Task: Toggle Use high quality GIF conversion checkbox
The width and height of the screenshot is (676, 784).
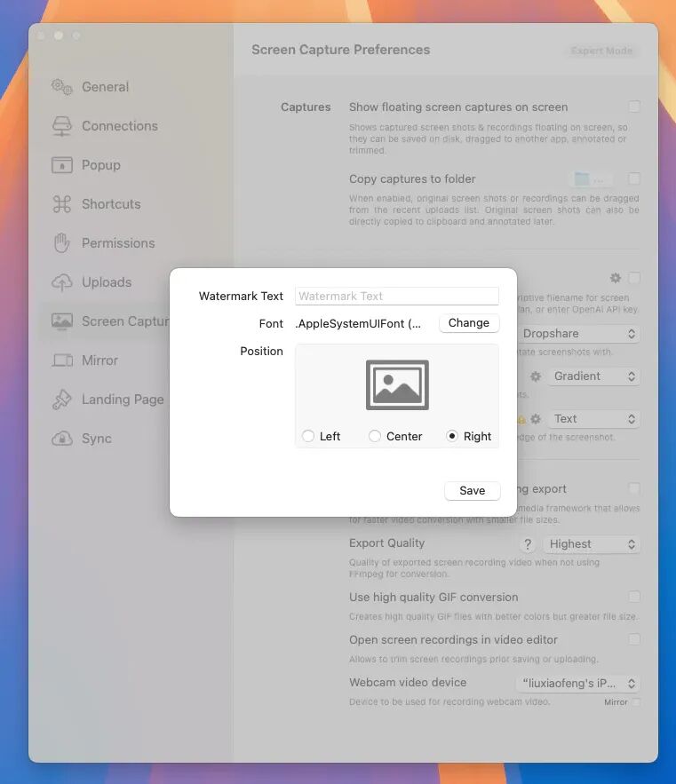Action: [634, 597]
